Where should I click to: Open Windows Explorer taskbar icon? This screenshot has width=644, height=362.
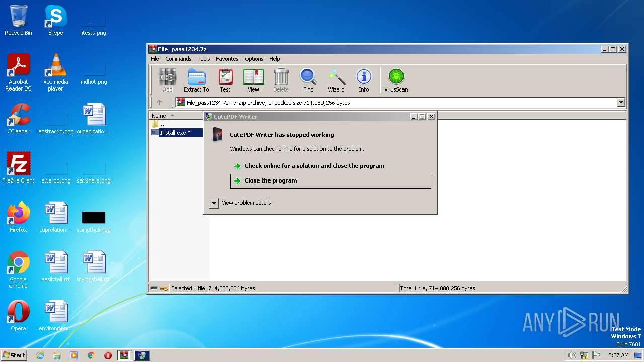click(x=57, y=355)
